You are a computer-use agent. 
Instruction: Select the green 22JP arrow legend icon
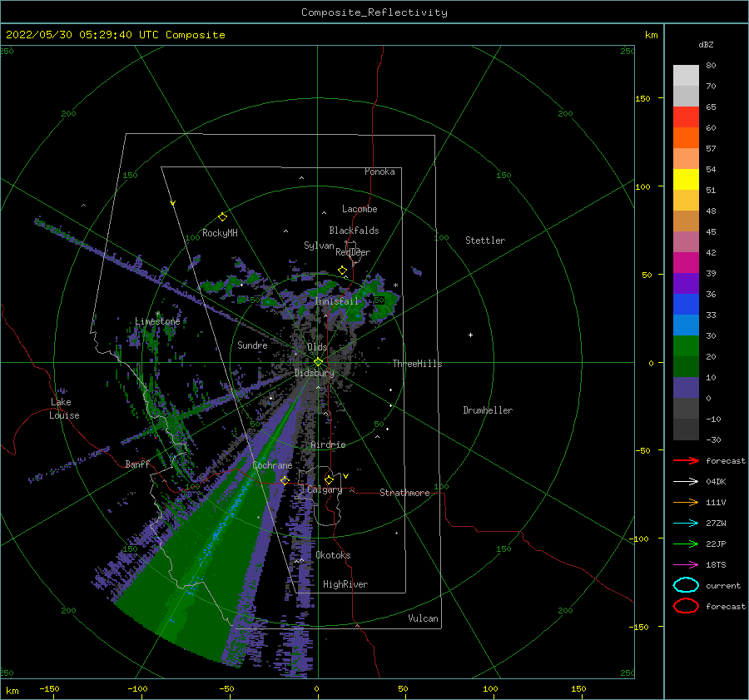686,544
